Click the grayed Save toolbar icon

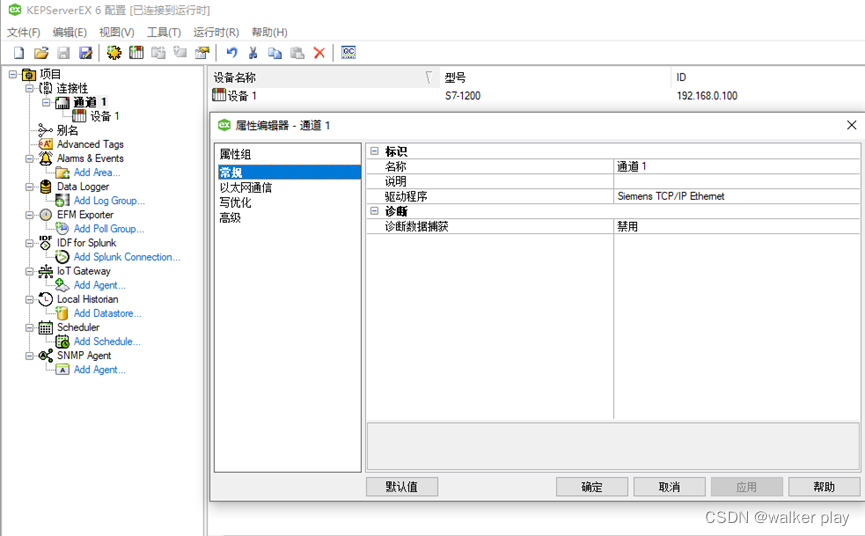63,53
